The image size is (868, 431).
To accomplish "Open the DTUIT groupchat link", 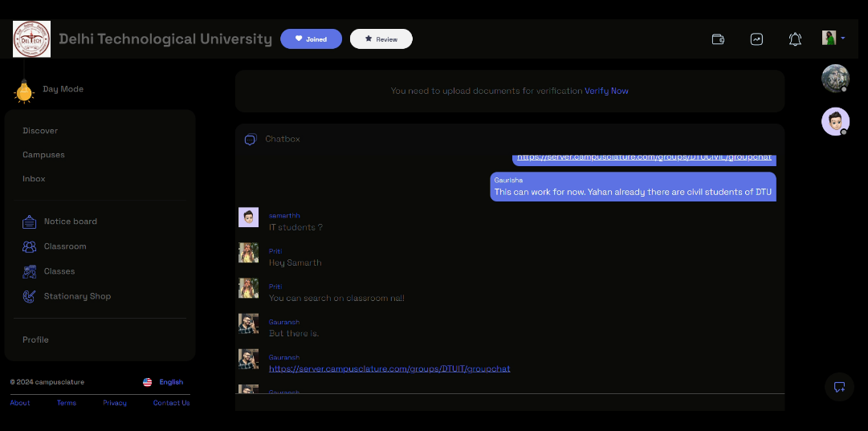I will 389,368.
